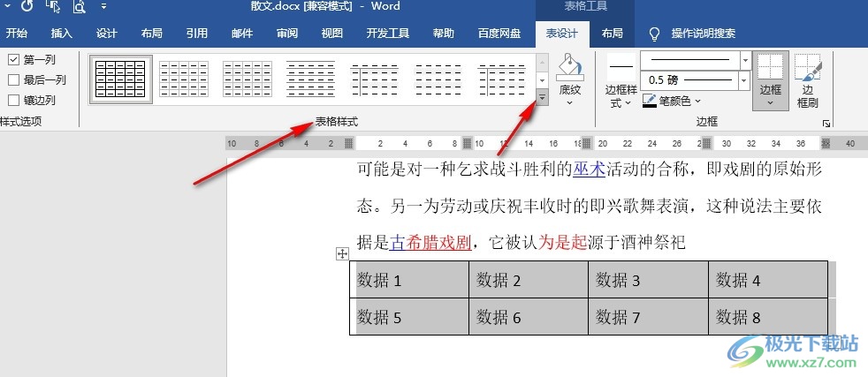The width and height of the screenshot is (868, 377).
Task: Choose the seventh table style in the gallery
Action: [x=502, y=79]
